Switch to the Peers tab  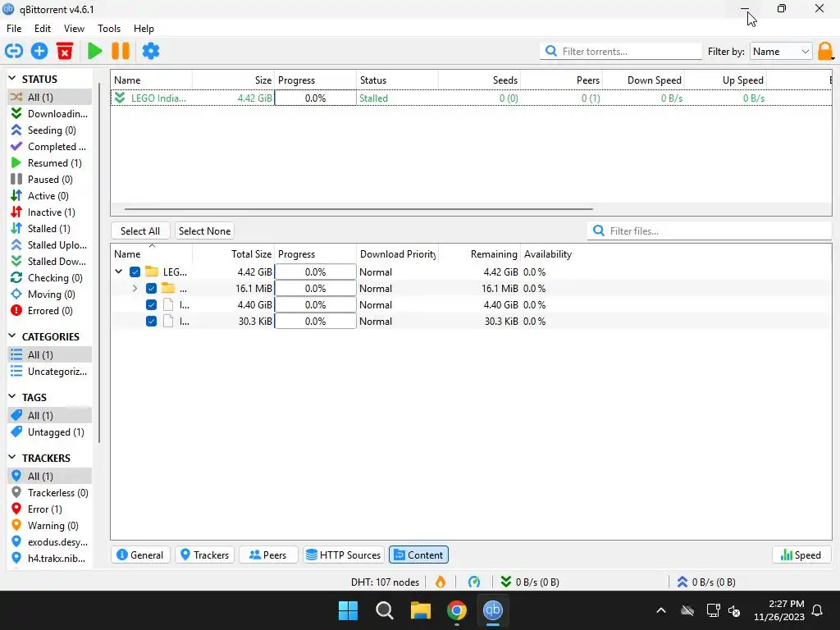coord(268,555)
